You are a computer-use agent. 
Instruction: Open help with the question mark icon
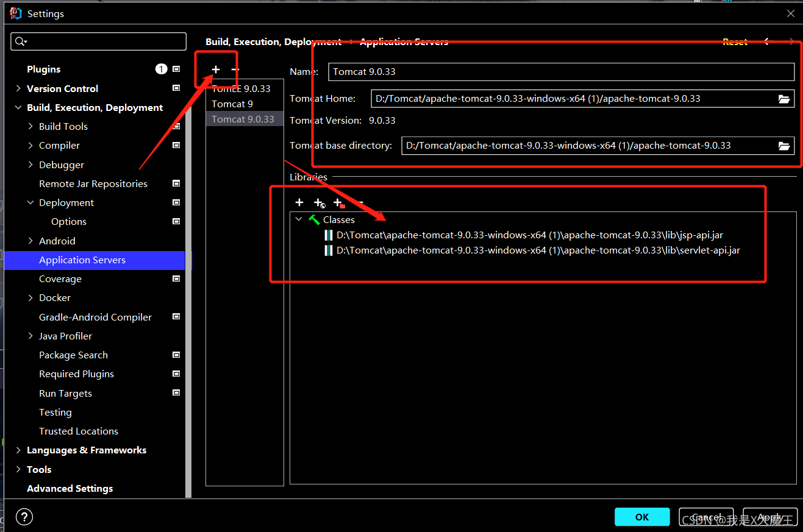pyautogui.click(x=24, y=517)
